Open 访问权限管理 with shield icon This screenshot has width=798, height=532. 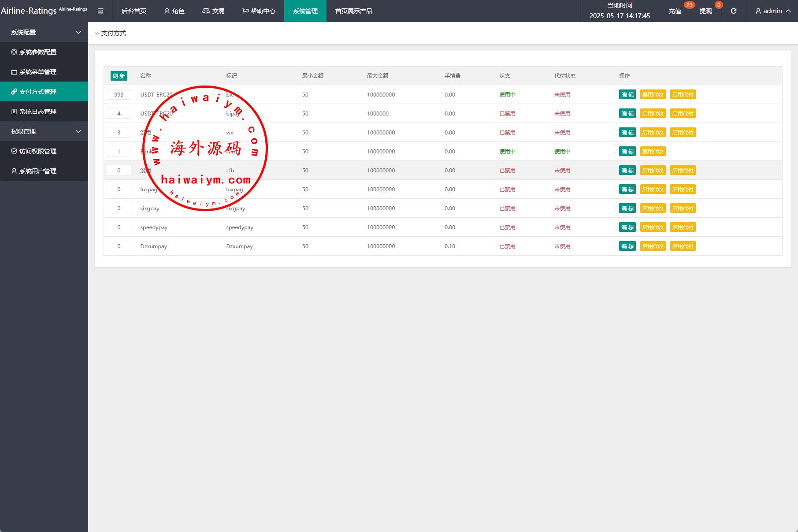pyautogui.click(x=38, y=151)
